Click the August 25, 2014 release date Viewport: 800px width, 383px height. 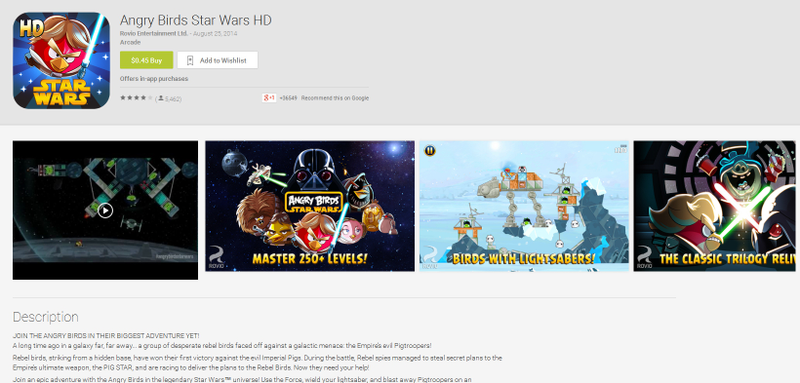[215, 34]
